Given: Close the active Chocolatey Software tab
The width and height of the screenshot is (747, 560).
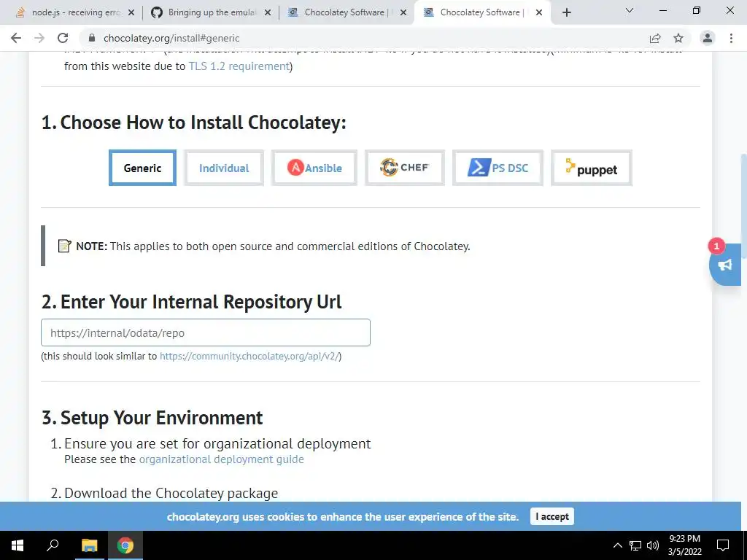Looking at the screenshot, I should [539, 12].
